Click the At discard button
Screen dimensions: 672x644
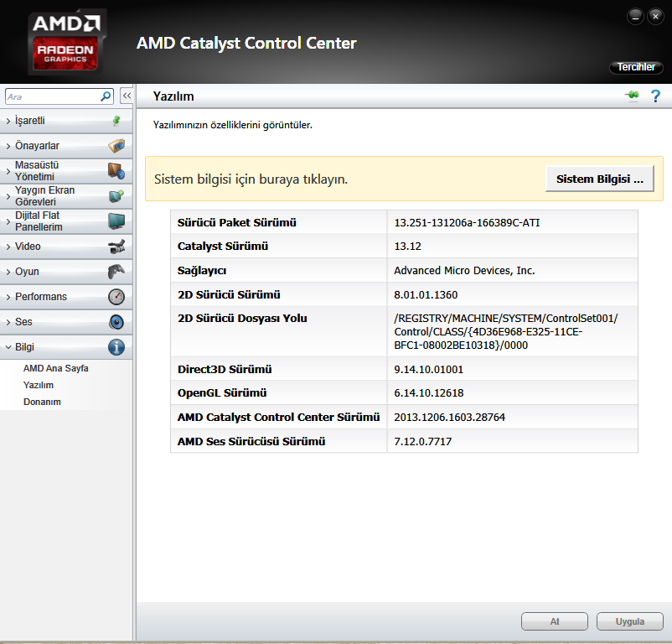pyautogui.click(x=555, y=621)
